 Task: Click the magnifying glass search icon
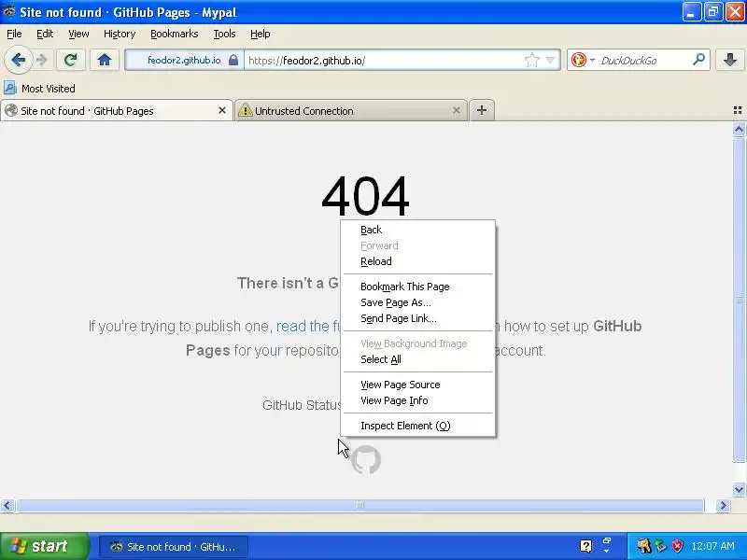coord(698,60)
